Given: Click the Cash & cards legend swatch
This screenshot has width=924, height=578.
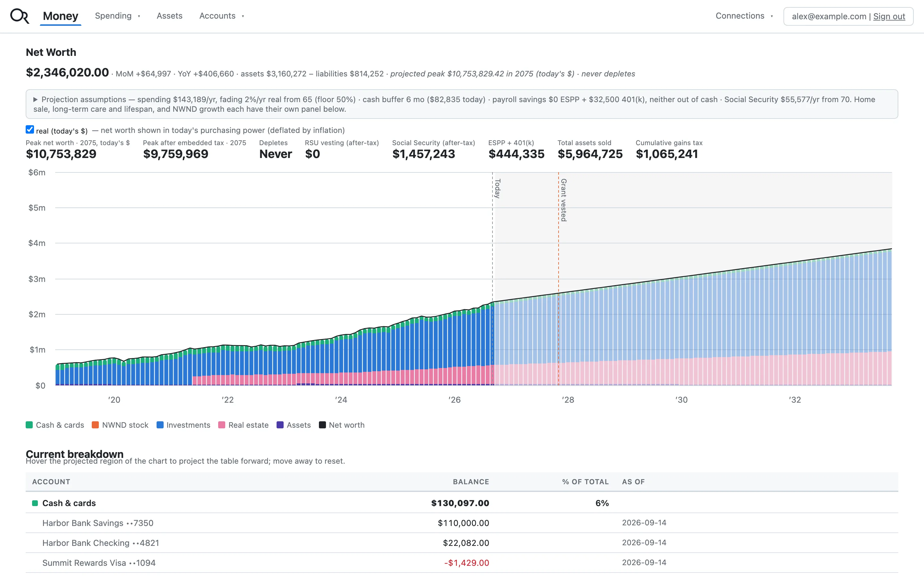Looking at the screenshot, I should (29, 425).
